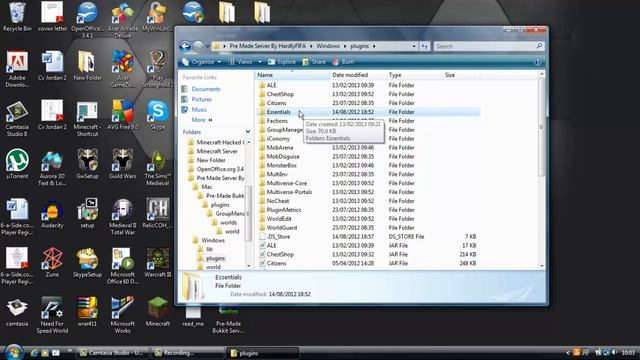The image size is (640, 360).
Task: Click the Explorer Forward arrow button
Action: [x=198, y=46]
